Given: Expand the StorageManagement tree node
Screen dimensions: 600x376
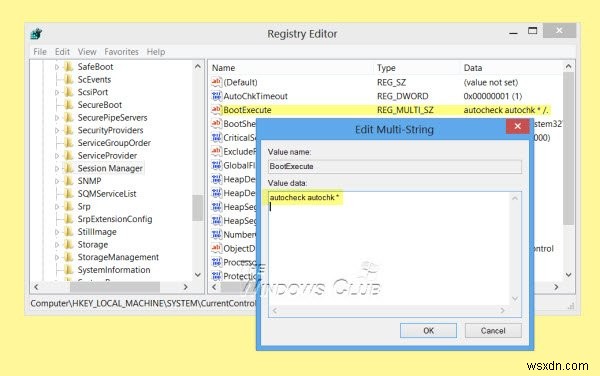Looking at the screenshot, I should click(x=57, y=257).
